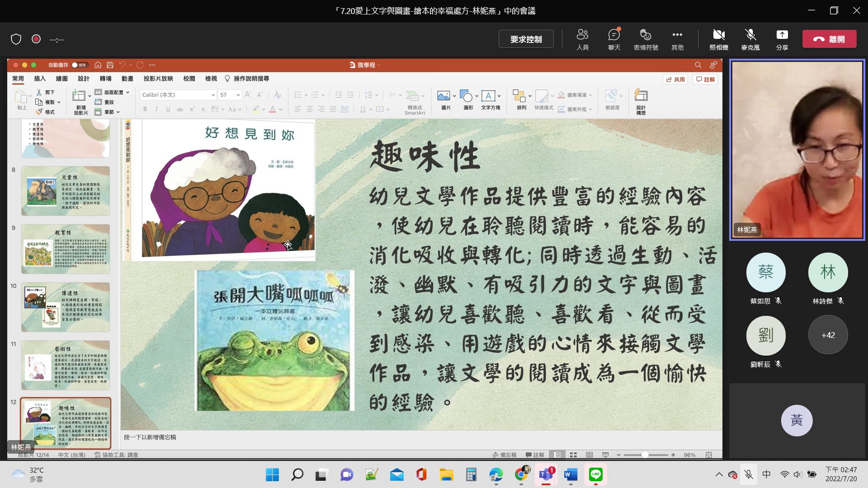Open the 動畫 Animations ribbon tab
The height and width of the screenshot is (488, 868).
127,79
